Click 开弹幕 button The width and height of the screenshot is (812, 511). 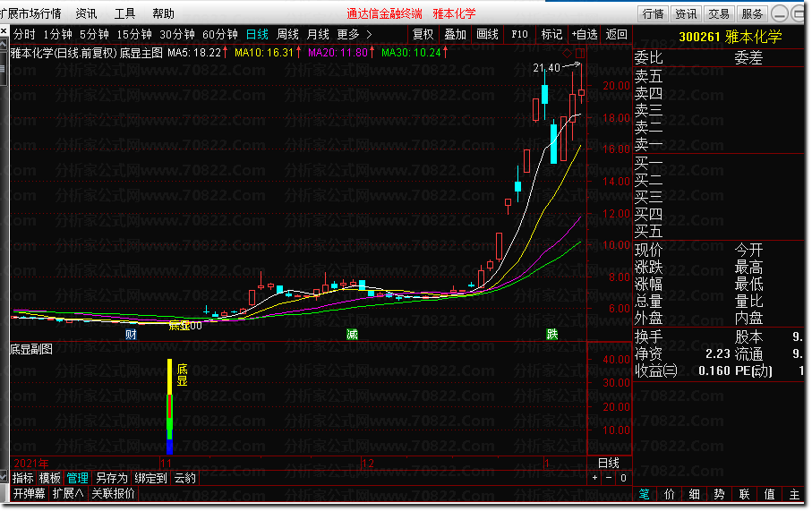click(x=29, y=493)
